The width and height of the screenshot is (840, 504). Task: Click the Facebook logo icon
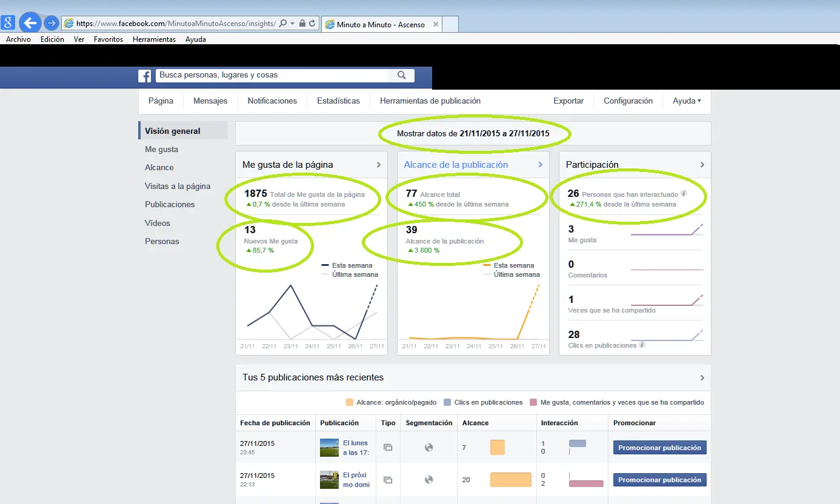(x=145, y=76)
